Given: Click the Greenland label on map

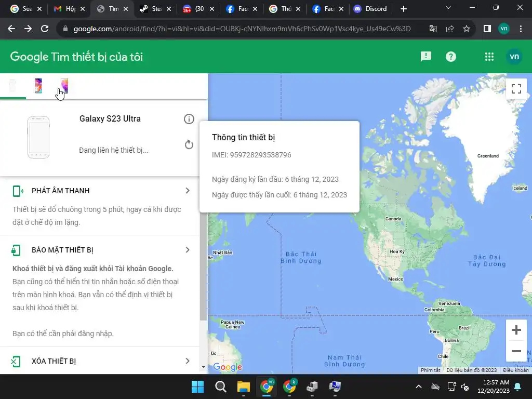Looking at the screenshot, I should pyautogui.click(x=488, y=156).
